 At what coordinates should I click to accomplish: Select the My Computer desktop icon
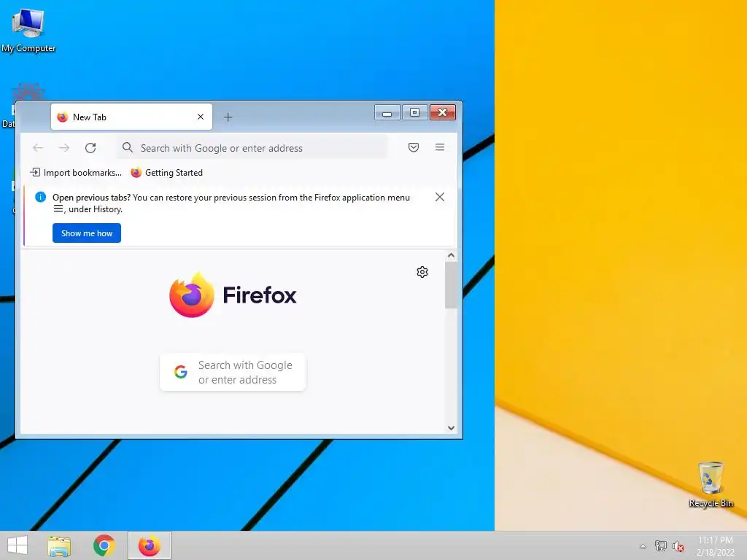28,29
